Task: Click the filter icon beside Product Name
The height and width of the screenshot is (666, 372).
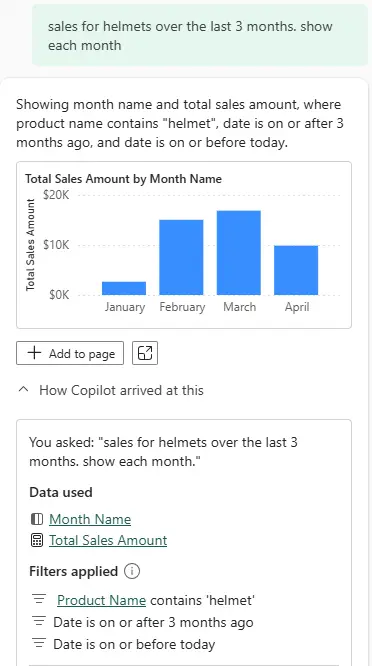Action: click(39, 600)
